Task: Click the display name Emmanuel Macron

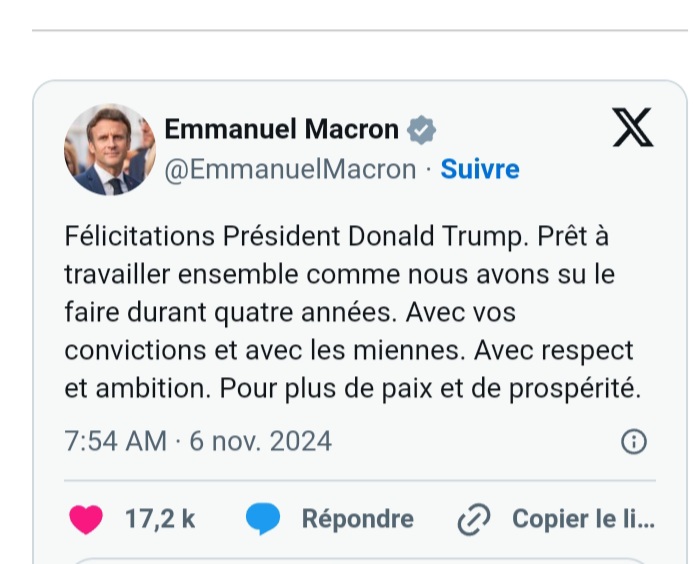Action: click(281, 129)
